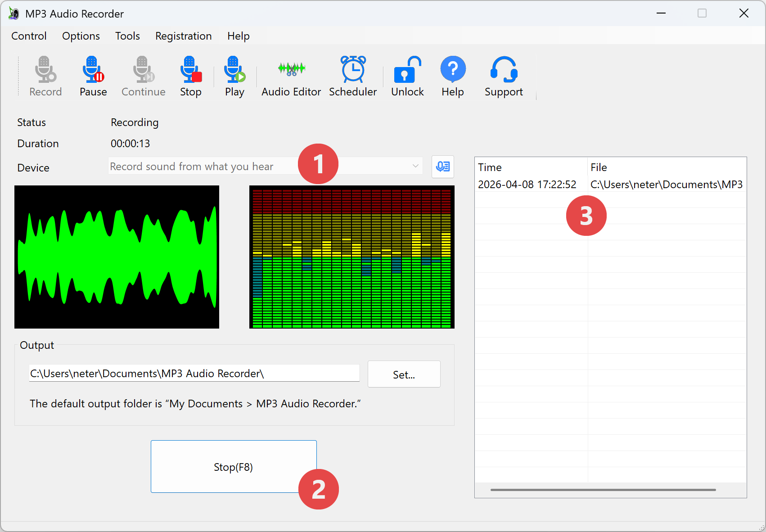Open the Registration menu
Screen dimensions: 766x532
[184, 36]
